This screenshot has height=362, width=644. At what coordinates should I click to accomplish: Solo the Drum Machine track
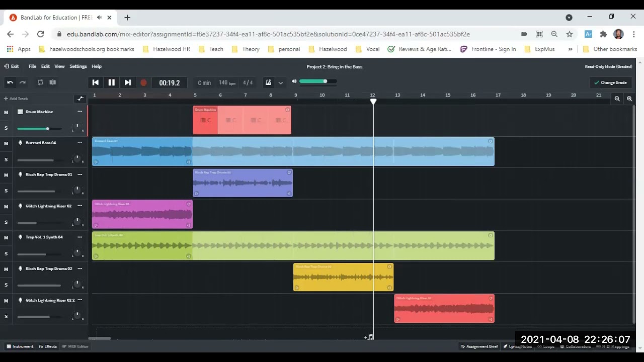[x=6, y=128]
